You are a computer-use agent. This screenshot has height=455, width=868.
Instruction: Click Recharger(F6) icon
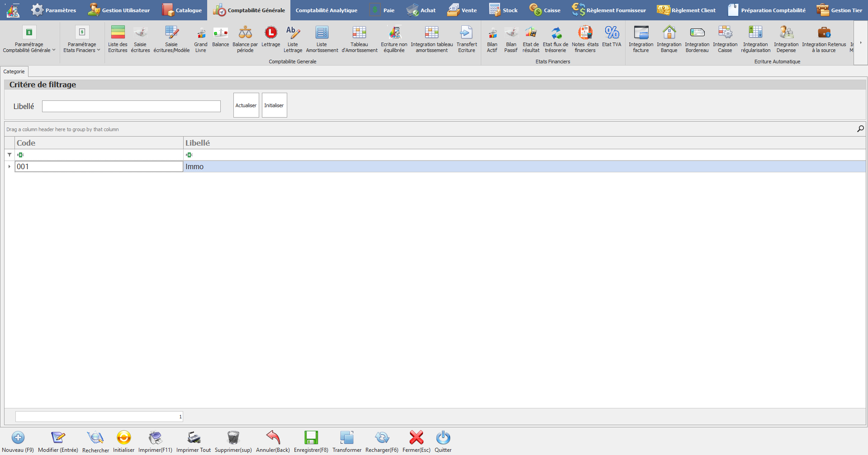pos(382,438)
